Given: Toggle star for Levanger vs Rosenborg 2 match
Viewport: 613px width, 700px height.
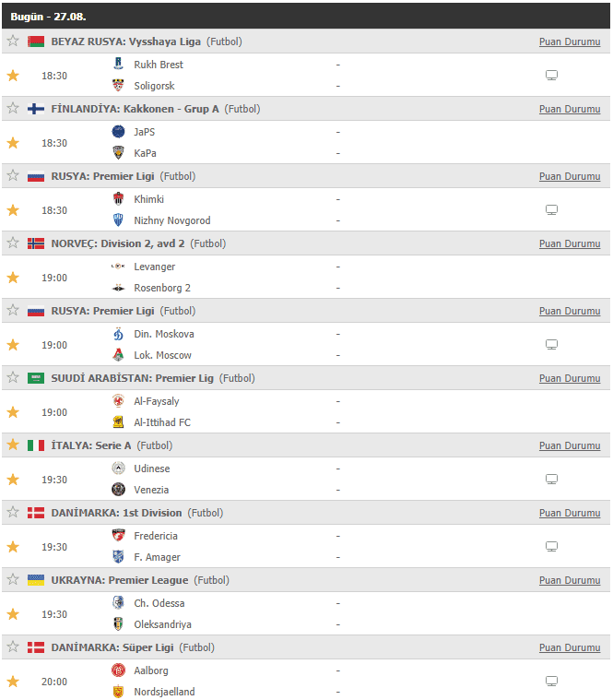Looking at the screenshot, I should pos(13,278).
